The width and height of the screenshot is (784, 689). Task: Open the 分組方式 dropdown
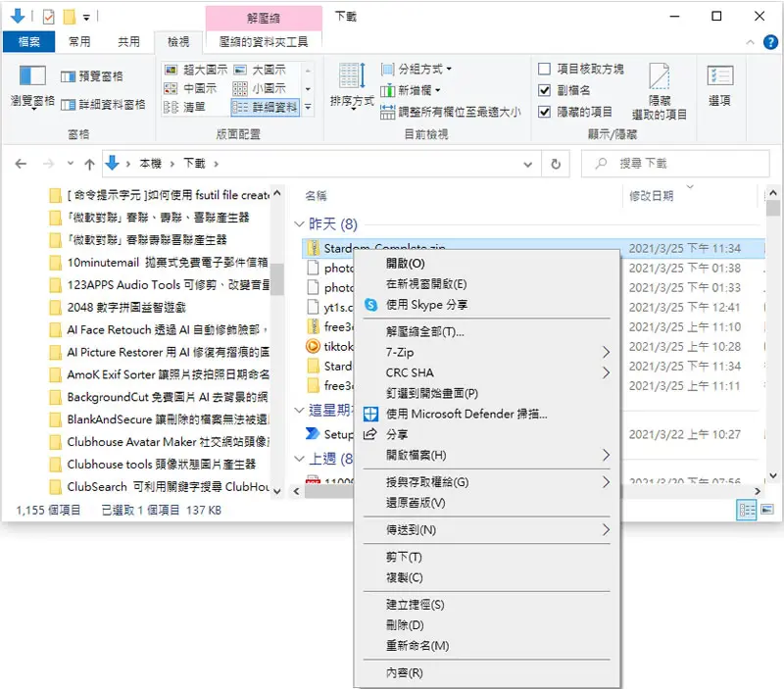pos(416,69)
